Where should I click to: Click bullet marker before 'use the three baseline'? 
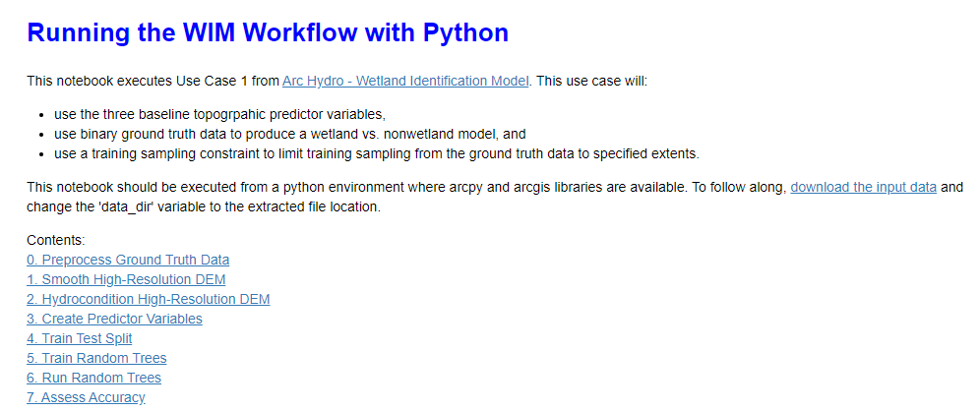[x=43, y=114]
